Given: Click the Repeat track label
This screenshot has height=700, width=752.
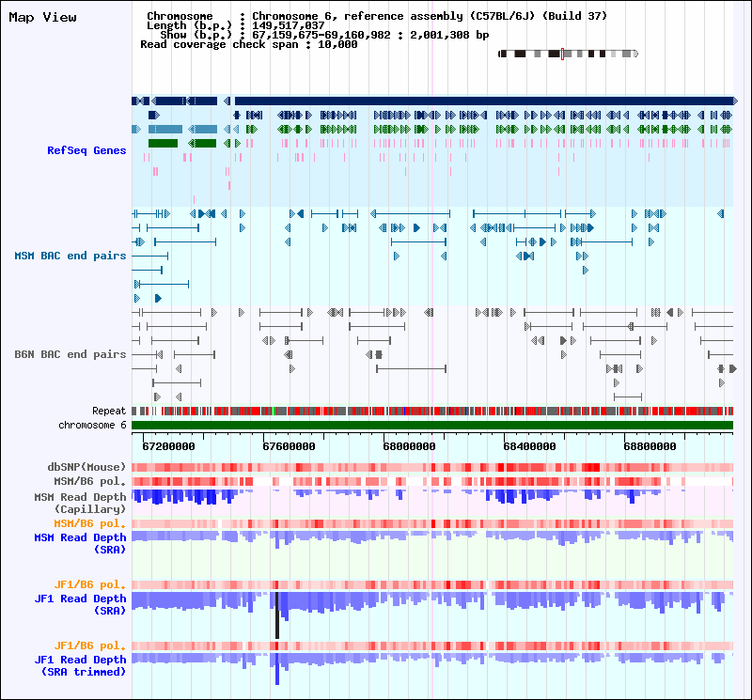Looking at the screenshot, I should (109, 411).
